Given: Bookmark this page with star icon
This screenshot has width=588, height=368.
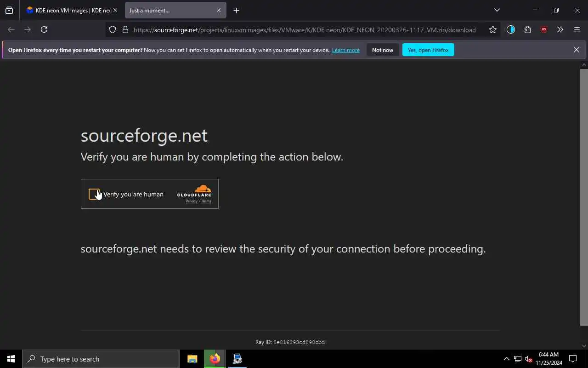Looking at the screenshot, I should click(493, 29).
